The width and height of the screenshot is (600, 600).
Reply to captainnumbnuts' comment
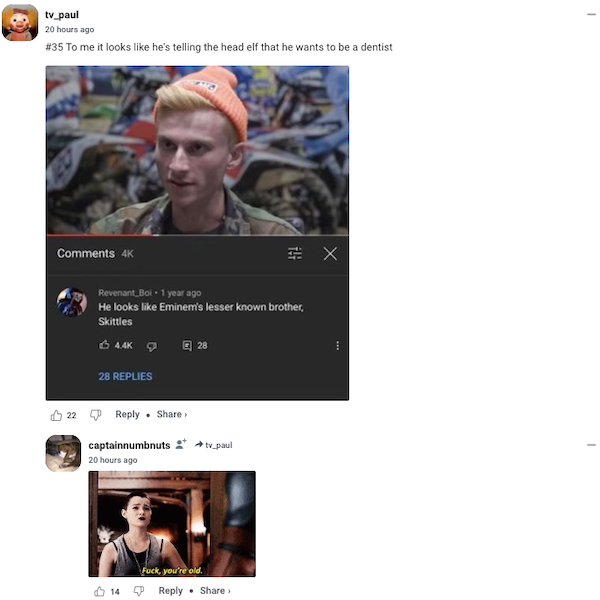tap(171, 591)
